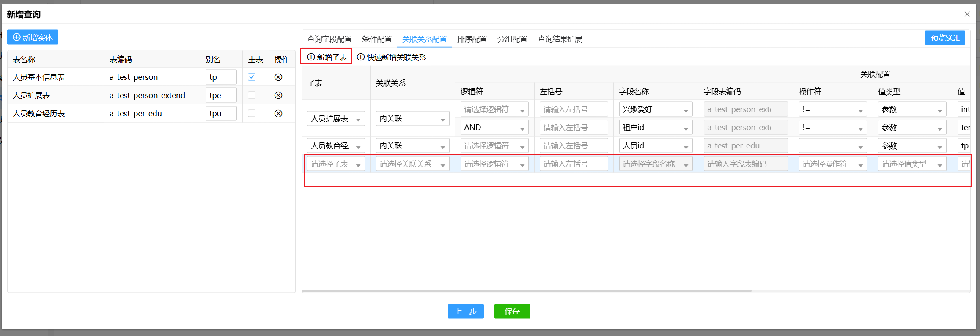Remove the 人员扩展表 entity row
Viewport: 980px width, 336px height.
tap(278, 96)
